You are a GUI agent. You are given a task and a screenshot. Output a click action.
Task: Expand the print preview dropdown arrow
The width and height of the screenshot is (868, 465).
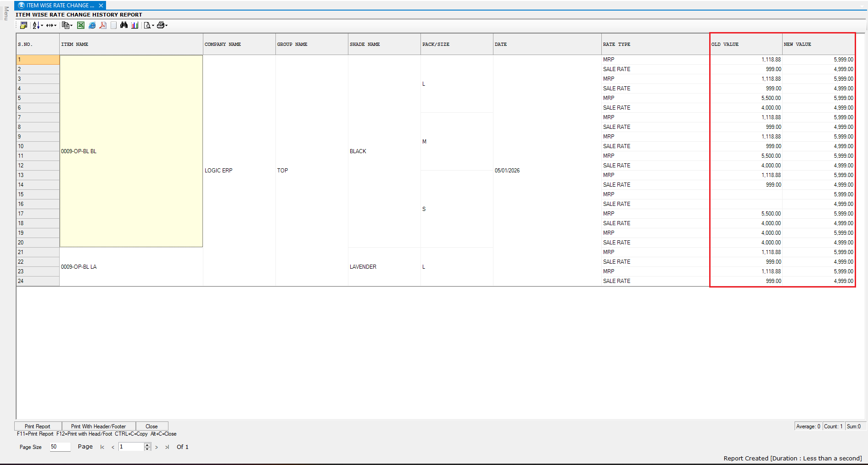pyautogui.click(x=153, y=26)
